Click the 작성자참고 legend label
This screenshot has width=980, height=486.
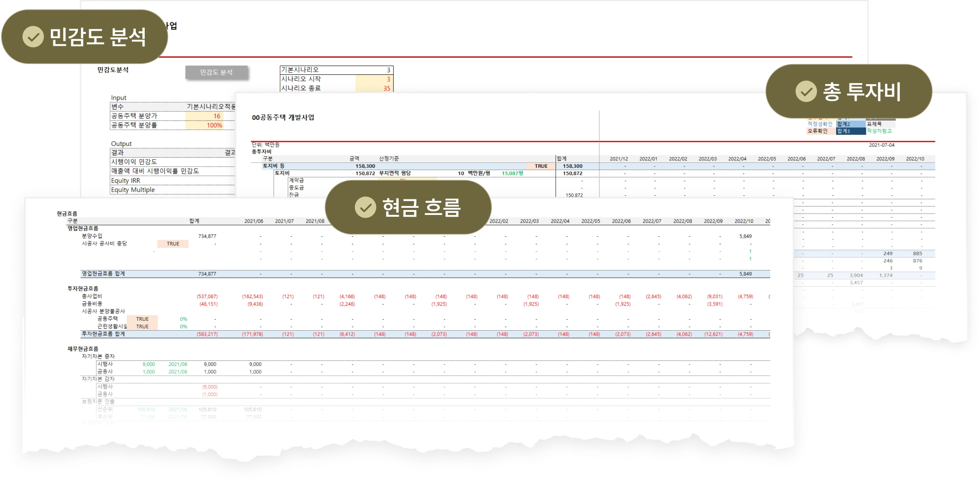click(879, 131)
